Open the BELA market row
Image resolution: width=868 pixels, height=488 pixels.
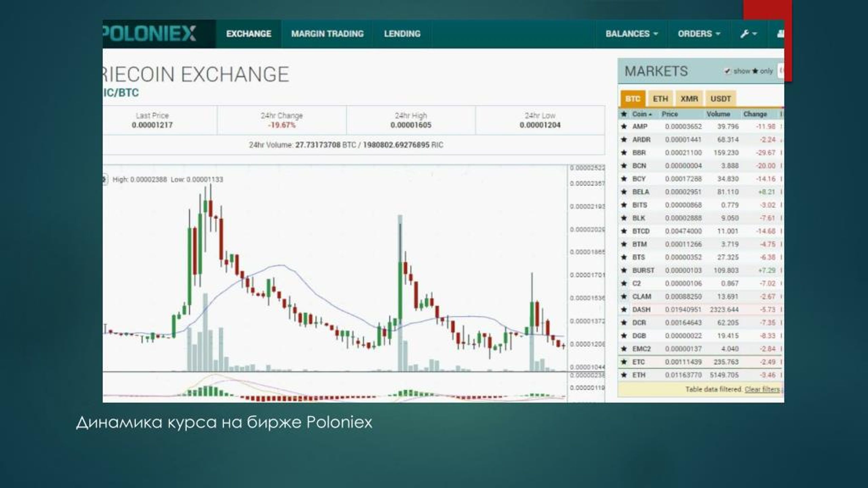(701, 192)
